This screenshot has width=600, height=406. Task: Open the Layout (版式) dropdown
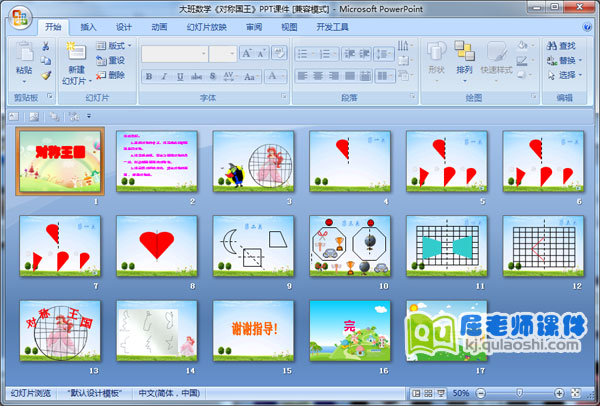click(x=115, y=46)
